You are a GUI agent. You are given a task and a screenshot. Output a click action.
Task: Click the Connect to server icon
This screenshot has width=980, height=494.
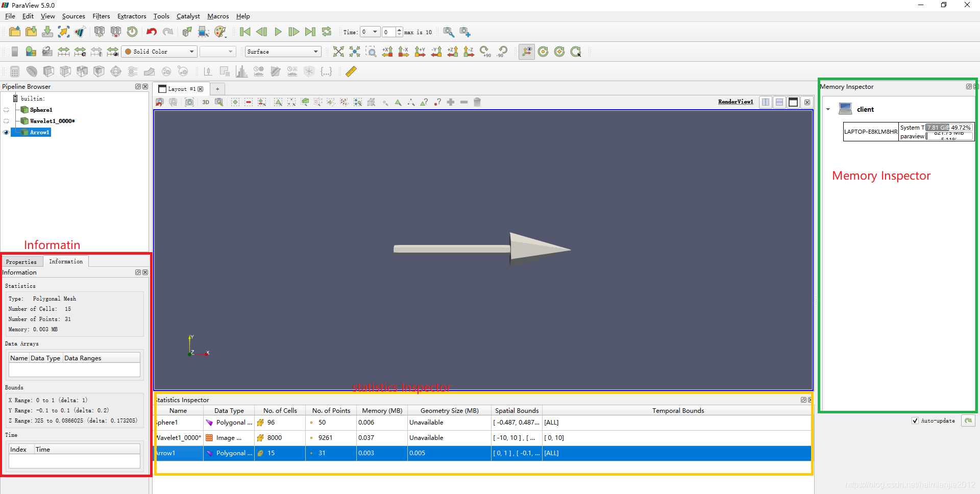[100, 32]
